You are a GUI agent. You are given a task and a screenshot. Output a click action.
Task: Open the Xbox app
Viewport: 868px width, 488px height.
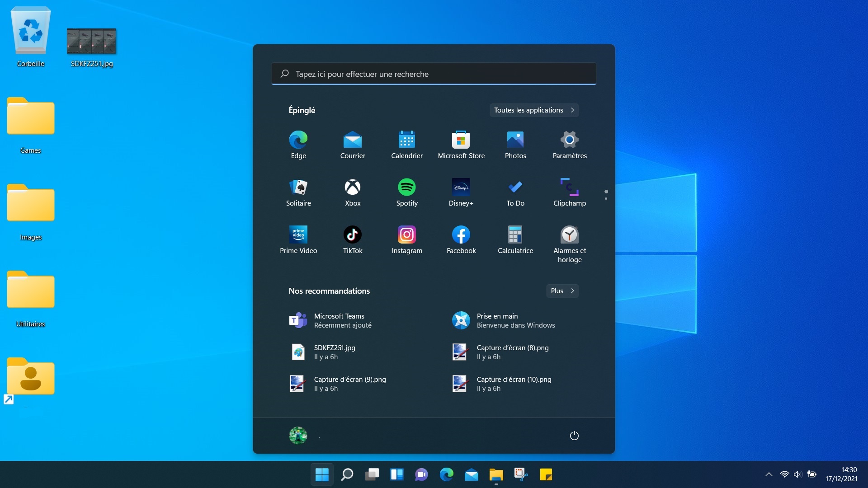(353, 192)
